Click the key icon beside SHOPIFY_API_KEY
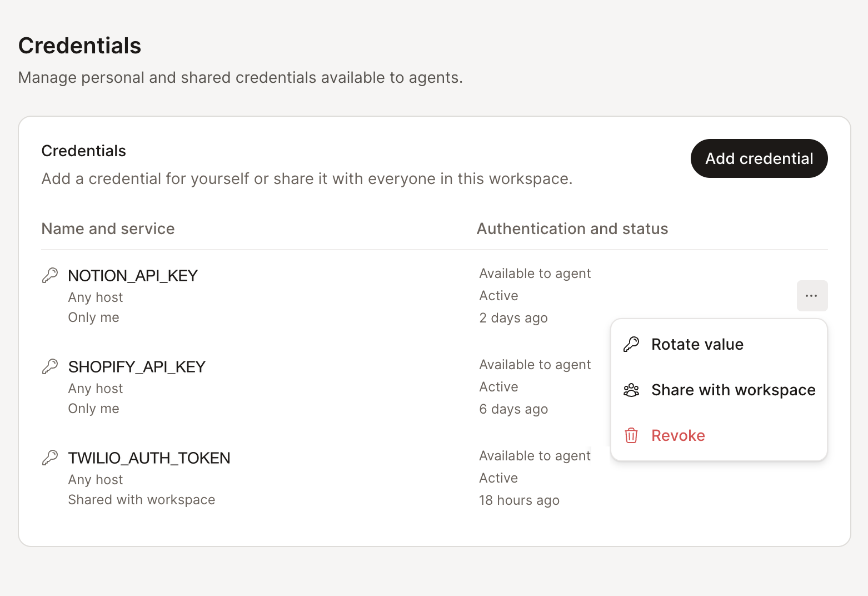Image resolution: width=868 pixels, height=596 pixels. [x=50, y=366]
